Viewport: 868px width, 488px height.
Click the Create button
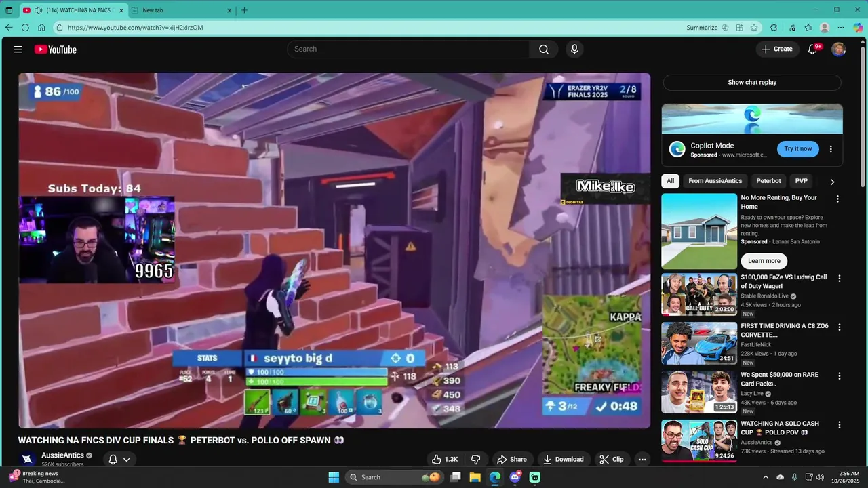(776, 49)
